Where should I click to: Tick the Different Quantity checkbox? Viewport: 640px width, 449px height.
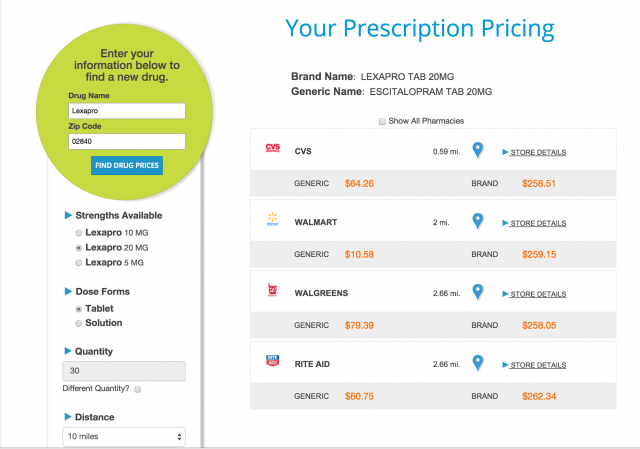[138, 389]
